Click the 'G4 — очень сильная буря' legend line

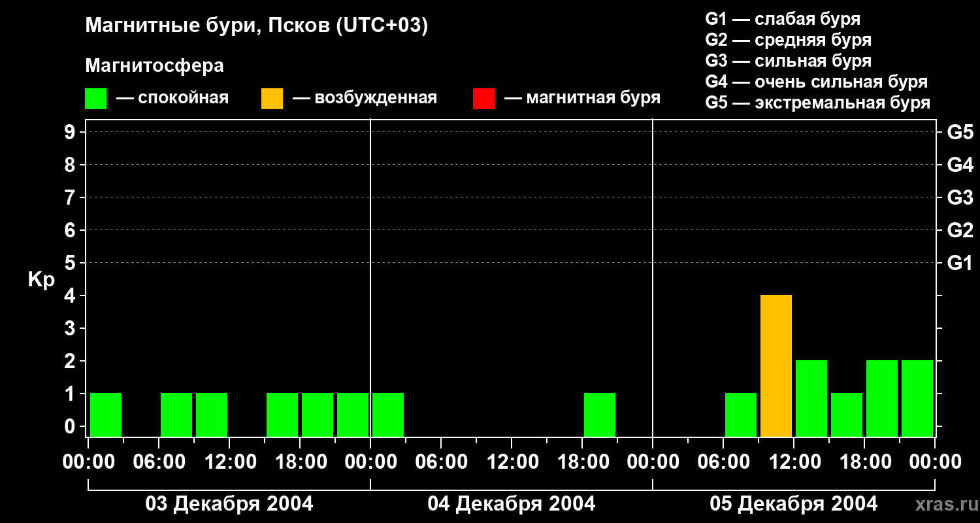(817, 82)
